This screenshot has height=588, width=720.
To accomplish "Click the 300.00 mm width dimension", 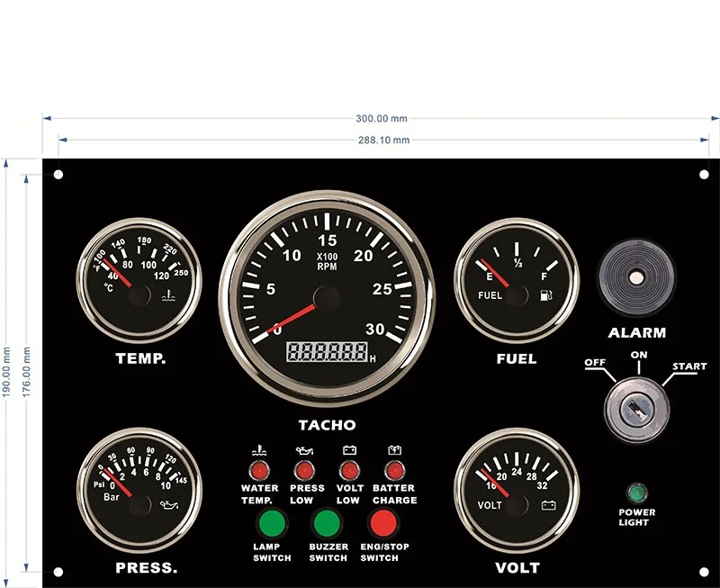I will [381, 119].
